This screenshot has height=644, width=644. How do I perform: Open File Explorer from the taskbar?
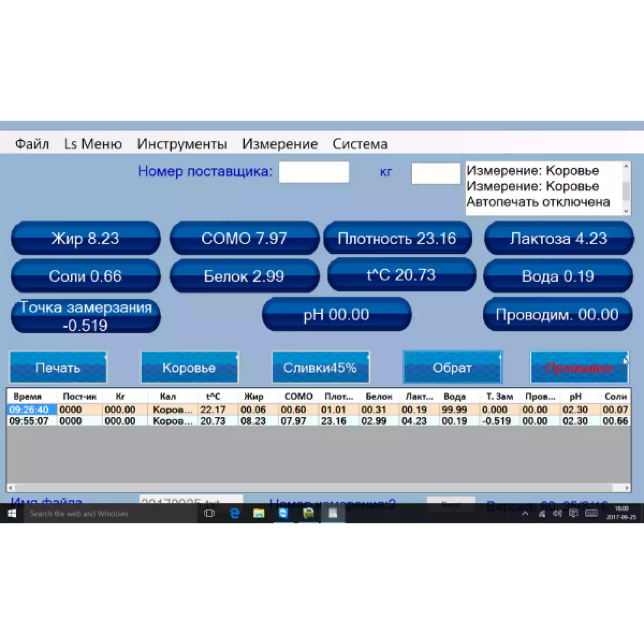(x=259, y=513)
